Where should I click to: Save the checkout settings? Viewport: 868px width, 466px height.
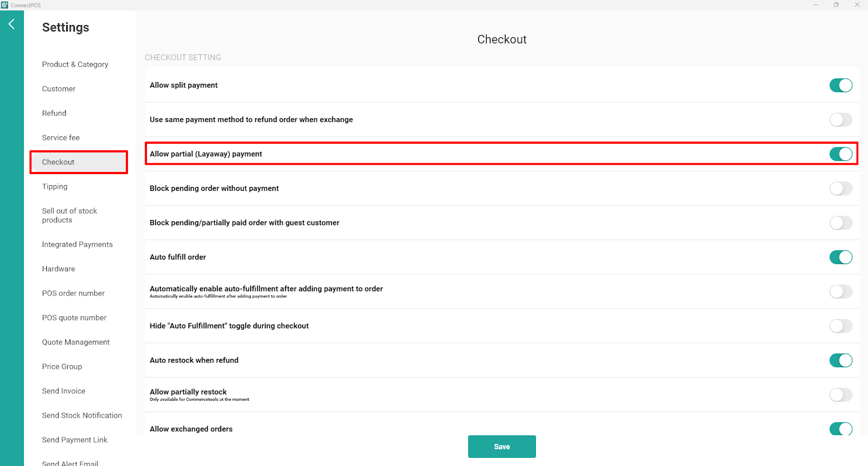tap(502, 446)
